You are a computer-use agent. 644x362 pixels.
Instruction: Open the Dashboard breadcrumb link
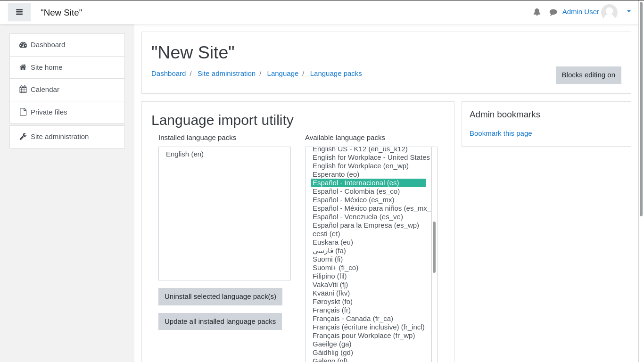168,74
